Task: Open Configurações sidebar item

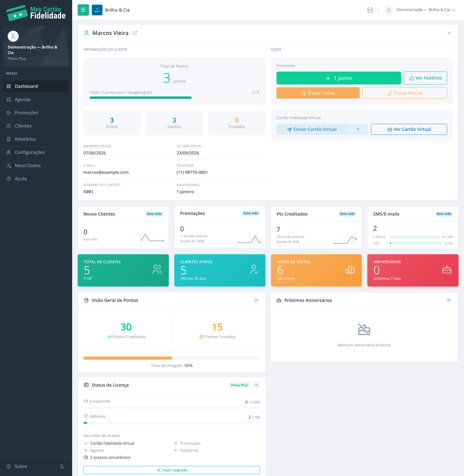Action: point(36,152)
